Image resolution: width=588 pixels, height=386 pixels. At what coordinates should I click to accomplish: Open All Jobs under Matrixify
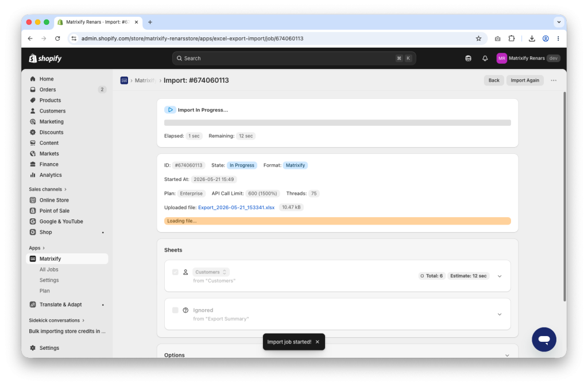[49, 270]
